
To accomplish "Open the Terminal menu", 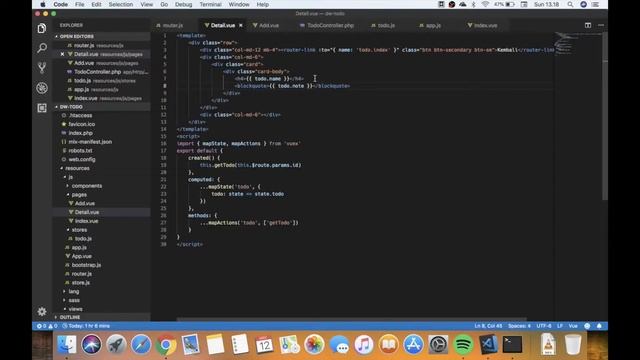I will point(210,4).
